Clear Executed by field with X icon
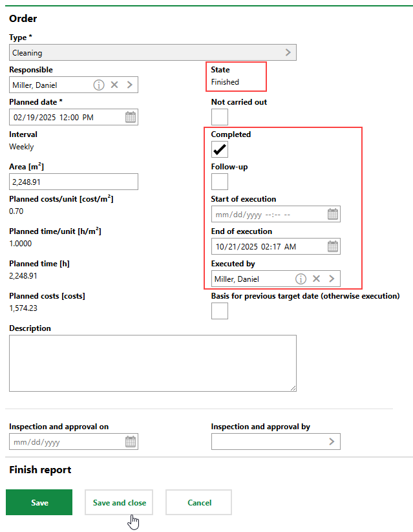The image size is (413, 532). [317, 279]
